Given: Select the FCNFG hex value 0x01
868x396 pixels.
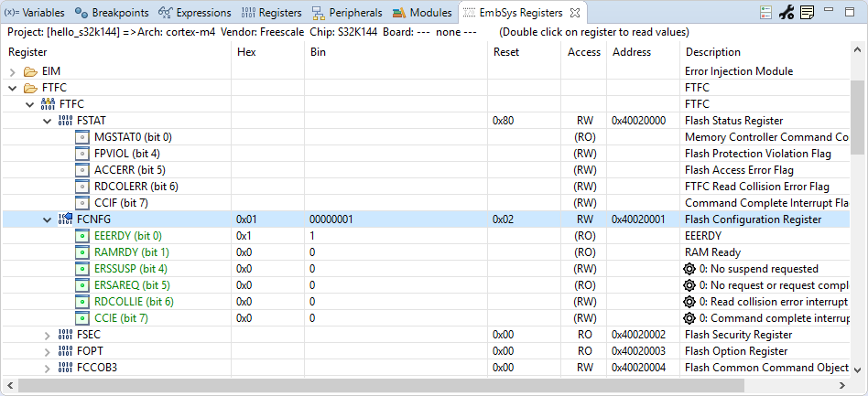Looking at the screenshot, I should click(x=247, y=219).
